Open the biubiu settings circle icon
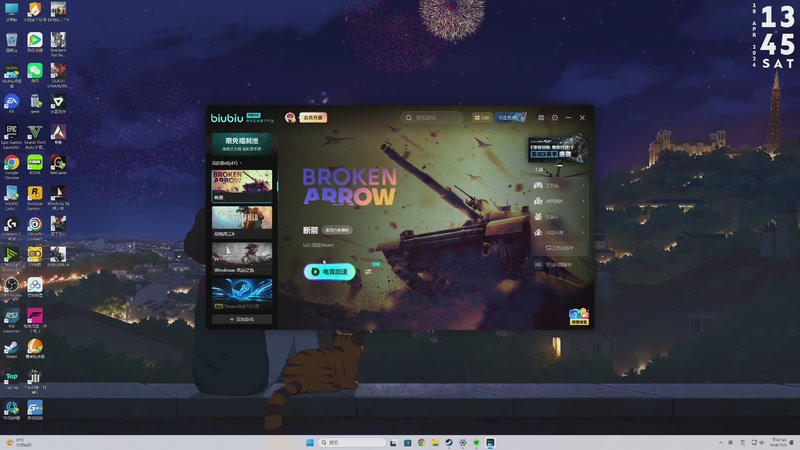Screen dimensions: 800x450 555,117
